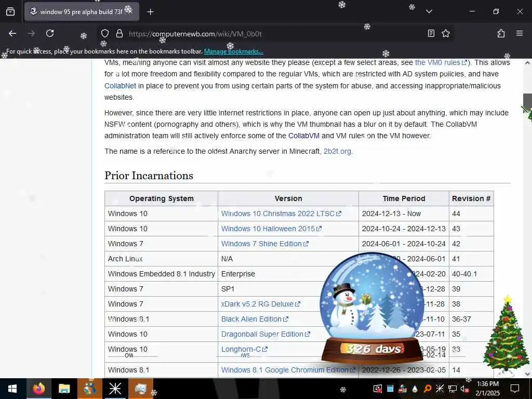Open the monitor app taskbar button
532x399 pixels.
pos(140,389)
